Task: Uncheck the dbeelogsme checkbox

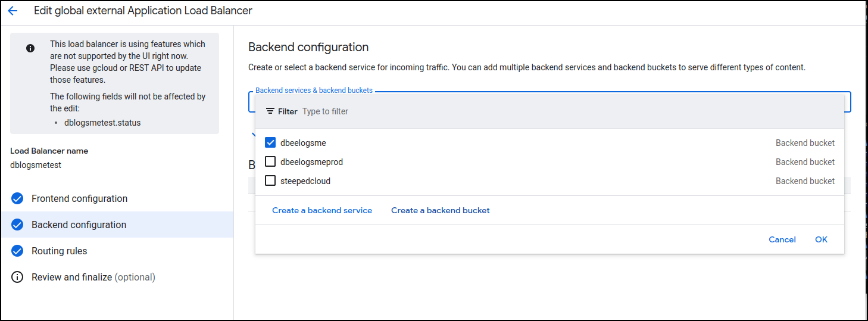Action: click(x=270, y=143)
